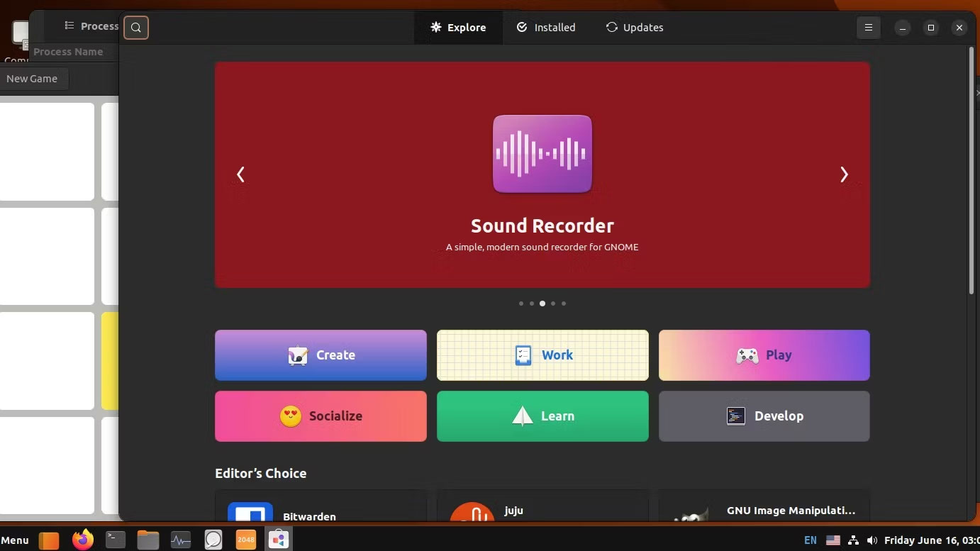Screen dimensions: 980x551
Task: Advance to next featured banner
Action: click(844, 174)
